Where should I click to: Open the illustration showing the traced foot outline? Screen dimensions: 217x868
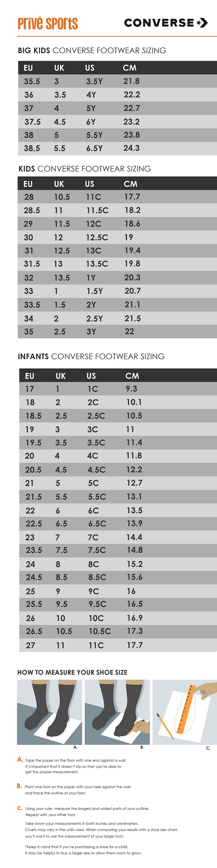pyautogui.click(x=184, y=712)
